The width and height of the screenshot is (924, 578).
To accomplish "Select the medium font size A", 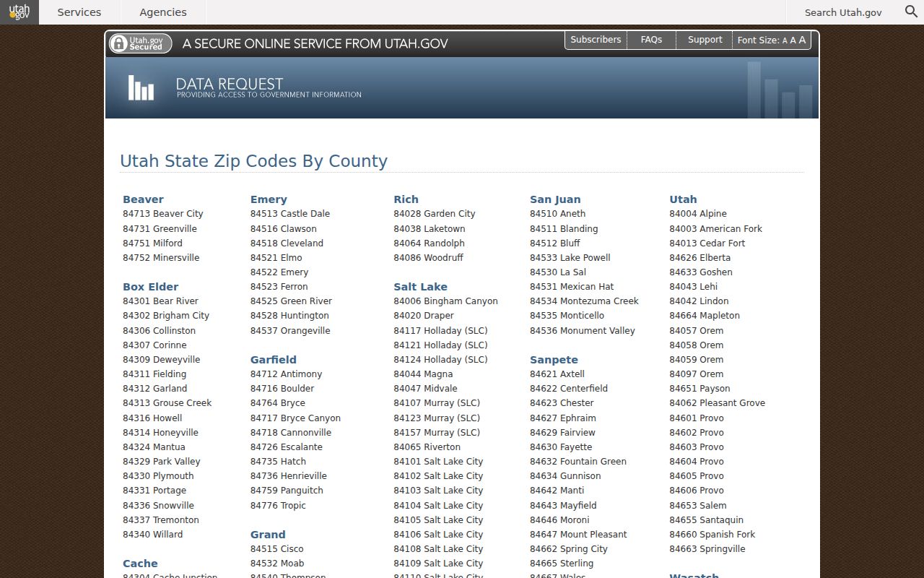I will [x=793, y=40].
